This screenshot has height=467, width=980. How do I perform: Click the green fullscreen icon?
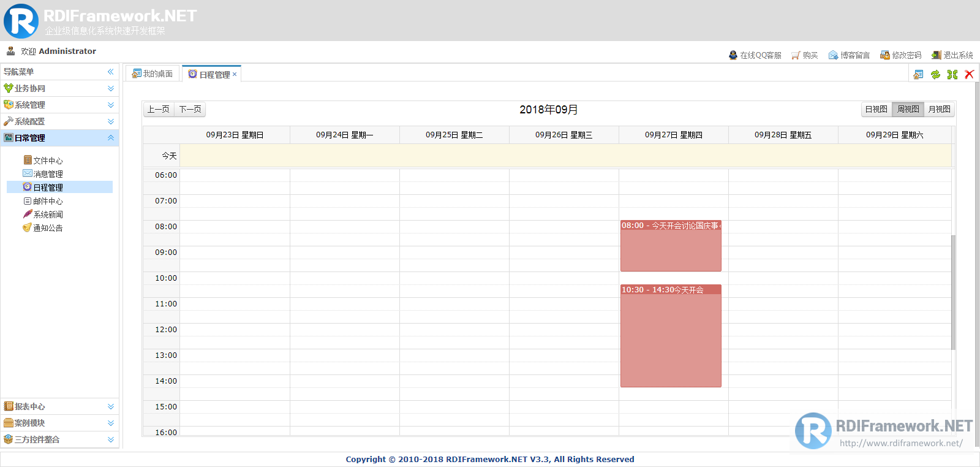click(952, 74)
